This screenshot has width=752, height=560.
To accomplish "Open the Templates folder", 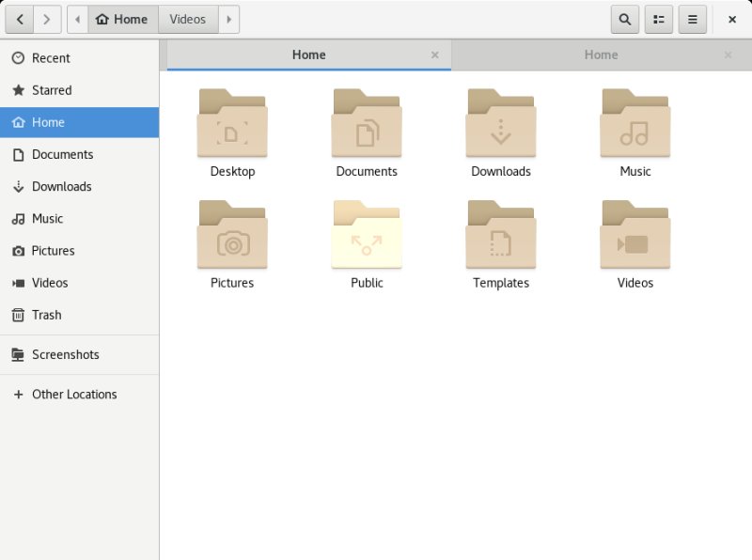I will tap(501, 237).
